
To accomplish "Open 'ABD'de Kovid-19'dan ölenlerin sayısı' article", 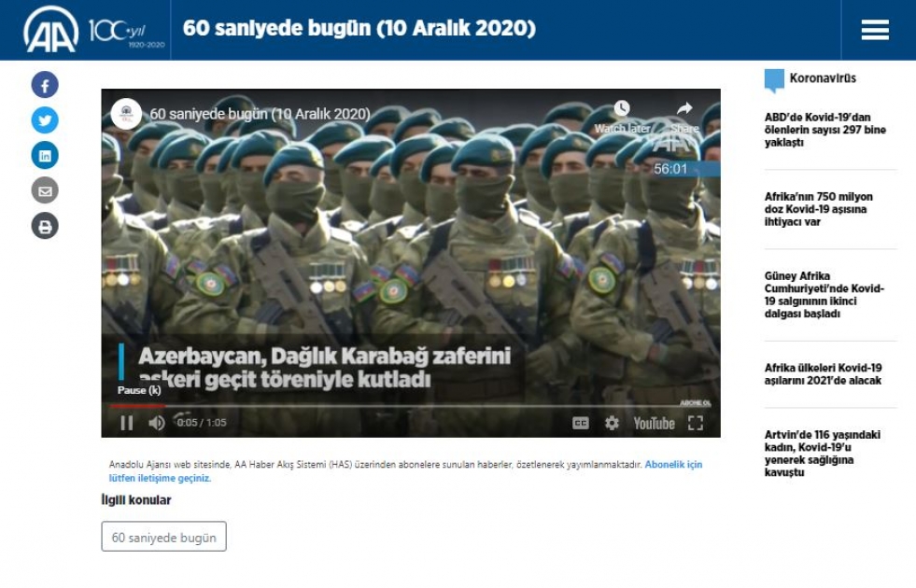I will coord(824,130).
